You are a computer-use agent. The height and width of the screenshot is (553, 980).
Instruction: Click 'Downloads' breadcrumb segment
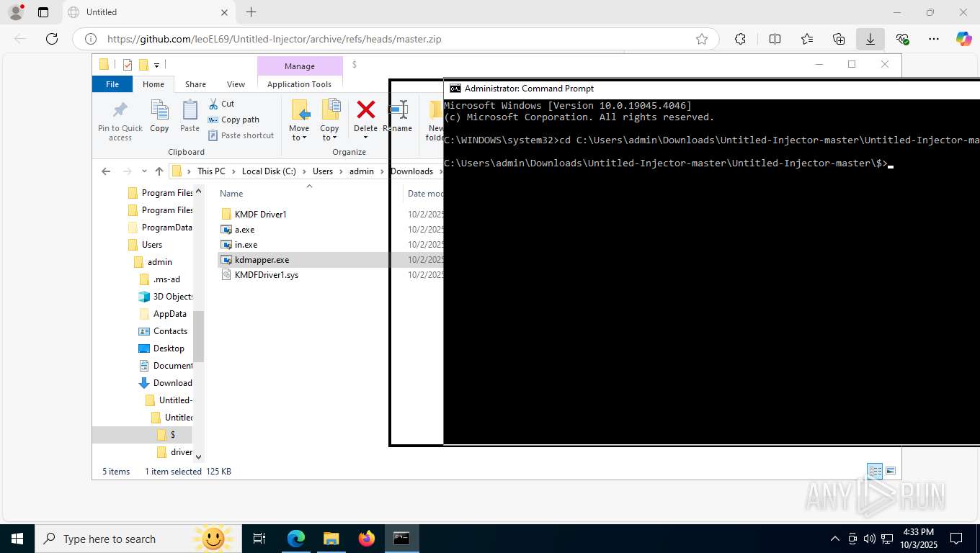(411, 171)
